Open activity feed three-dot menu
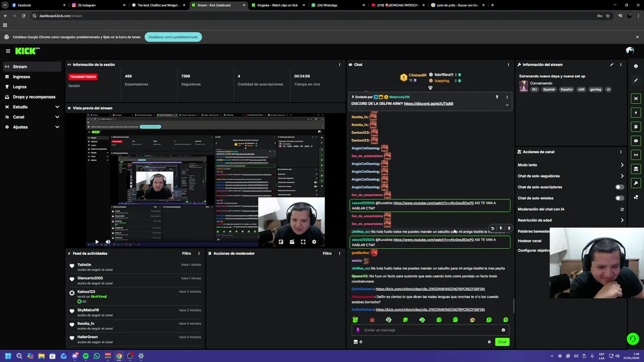The height and width of the screenshot is (362, 644). (199, 253)
